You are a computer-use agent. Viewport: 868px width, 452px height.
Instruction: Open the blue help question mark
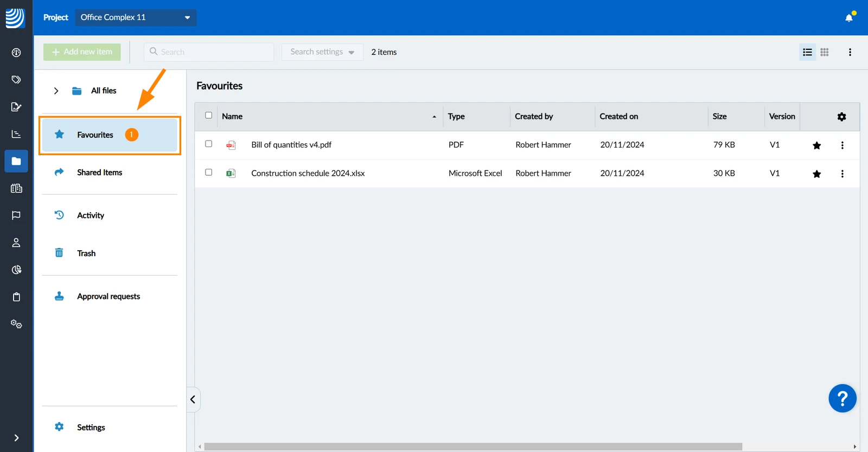[x=843, y=399]
